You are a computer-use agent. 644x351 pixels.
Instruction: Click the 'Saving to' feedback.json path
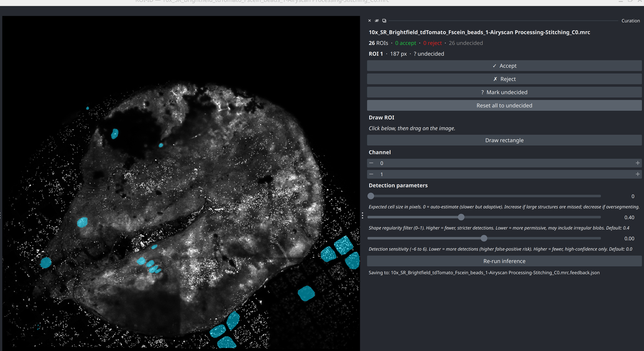coord(484,273)
